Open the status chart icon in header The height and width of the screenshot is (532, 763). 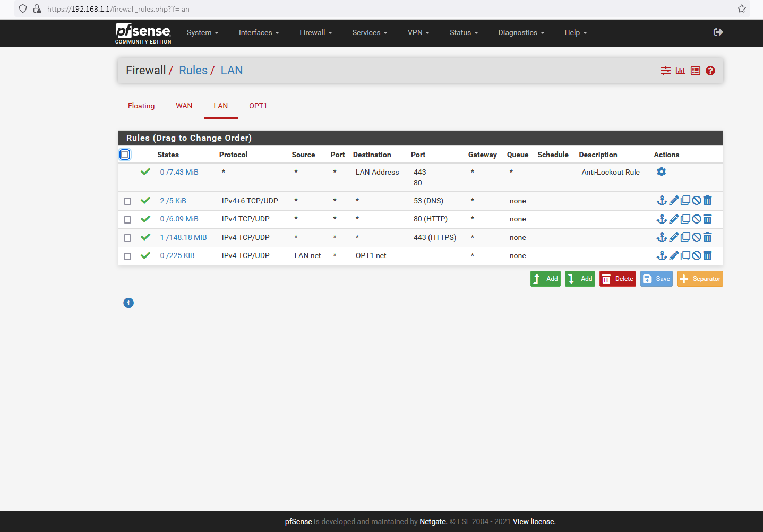[681, 71]
